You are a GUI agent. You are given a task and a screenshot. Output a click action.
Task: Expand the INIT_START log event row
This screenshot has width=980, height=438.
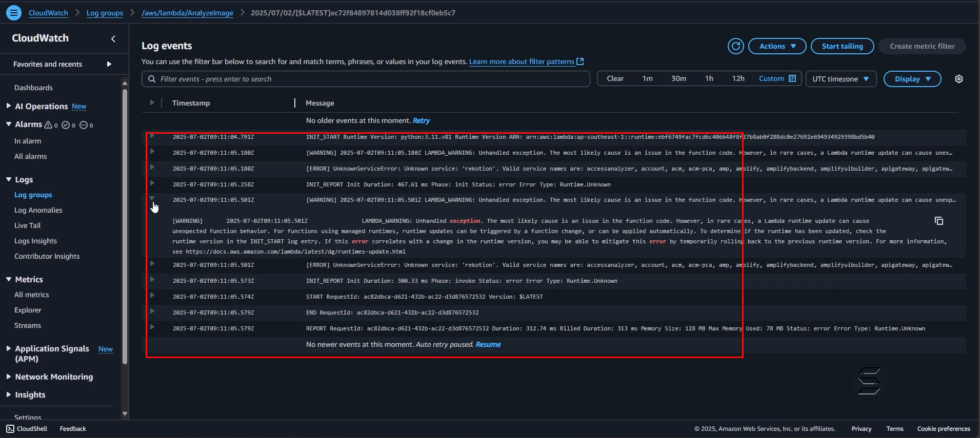pyautogui.click(x=152, y=136)
